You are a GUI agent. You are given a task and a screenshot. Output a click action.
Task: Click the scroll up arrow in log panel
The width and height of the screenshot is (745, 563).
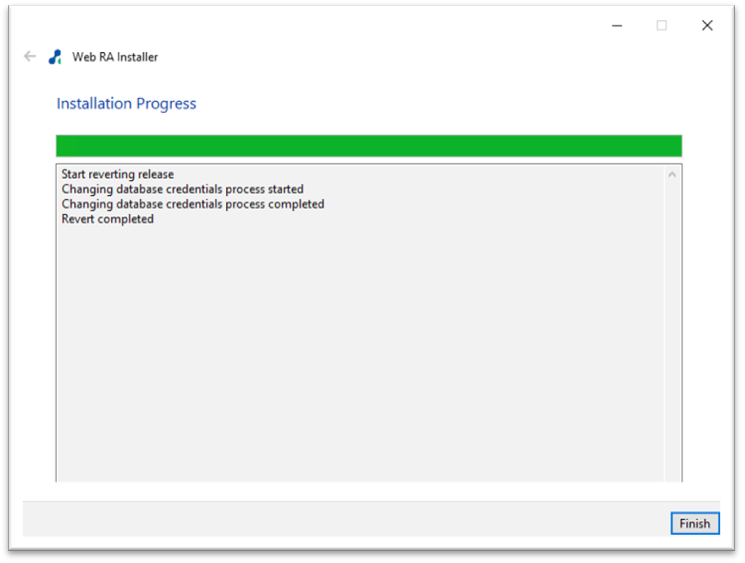(672, 175)
